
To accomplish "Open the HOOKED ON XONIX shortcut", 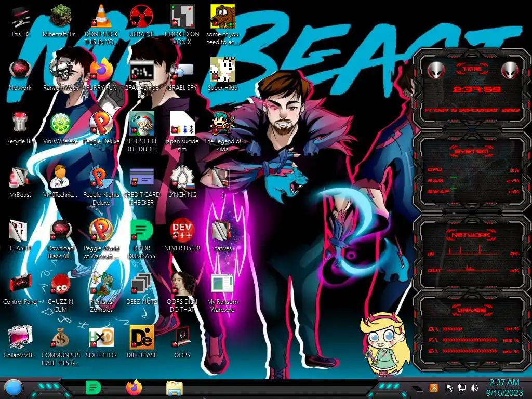I will [182, 16].
